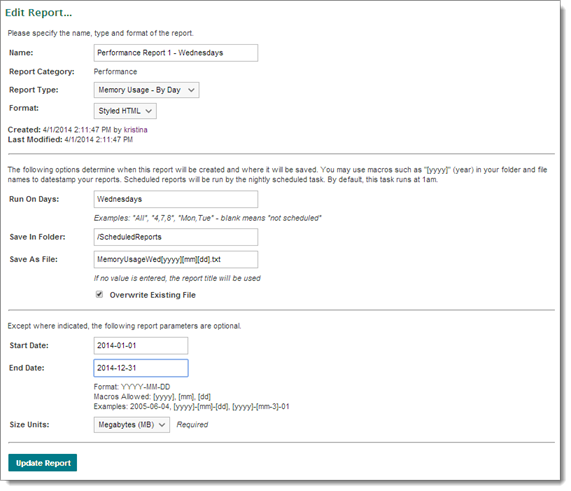Expand the Format Styled HTML dropdown

[125, 111]
